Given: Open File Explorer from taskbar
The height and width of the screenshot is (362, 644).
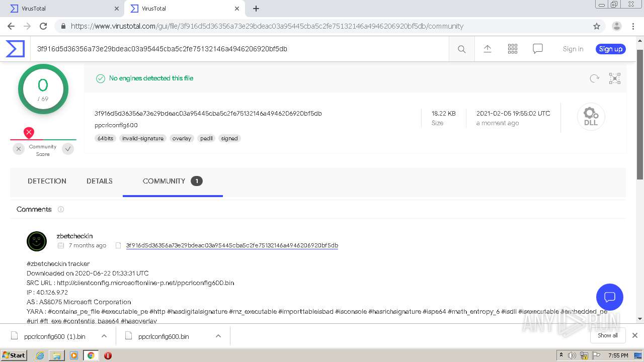Looking at the screenshot, I should [57, 355].
